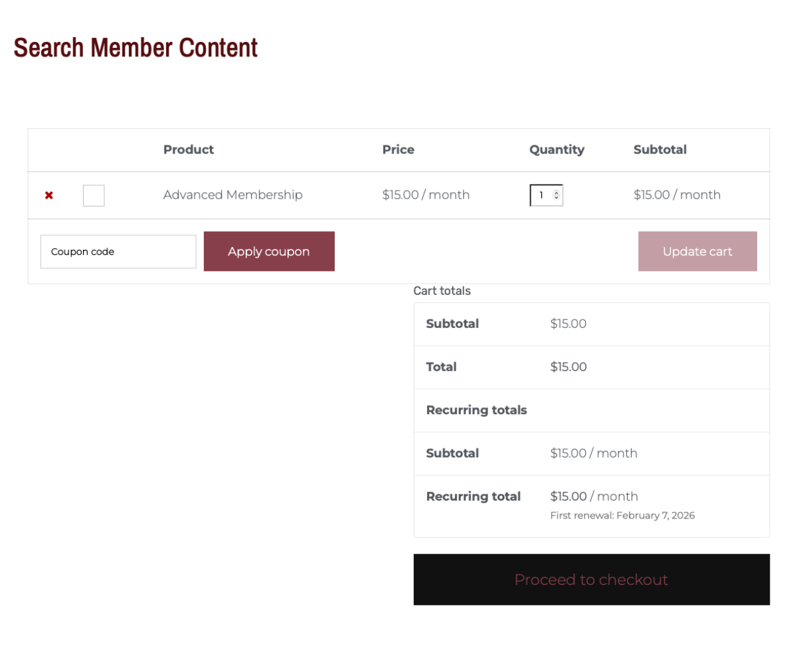Click the Subtotal column header in cart table

point(660,149)
